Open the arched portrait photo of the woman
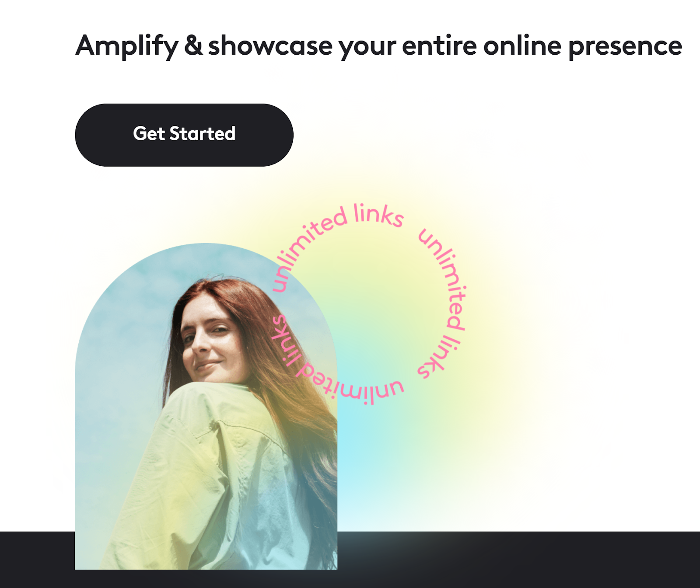The width and height of the screenshot is (700, 588). tap(206, 407)
